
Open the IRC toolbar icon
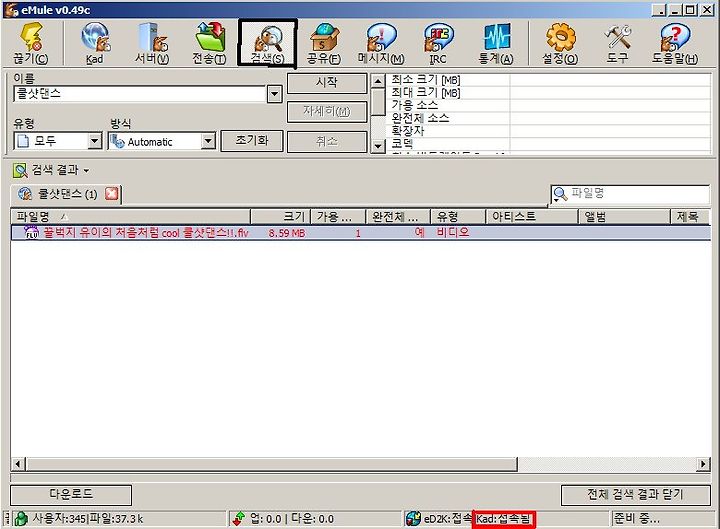(438, 43)
